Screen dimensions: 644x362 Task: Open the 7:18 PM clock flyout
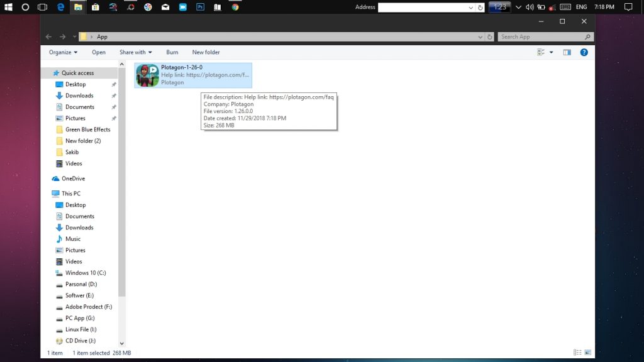click(604, 7)
